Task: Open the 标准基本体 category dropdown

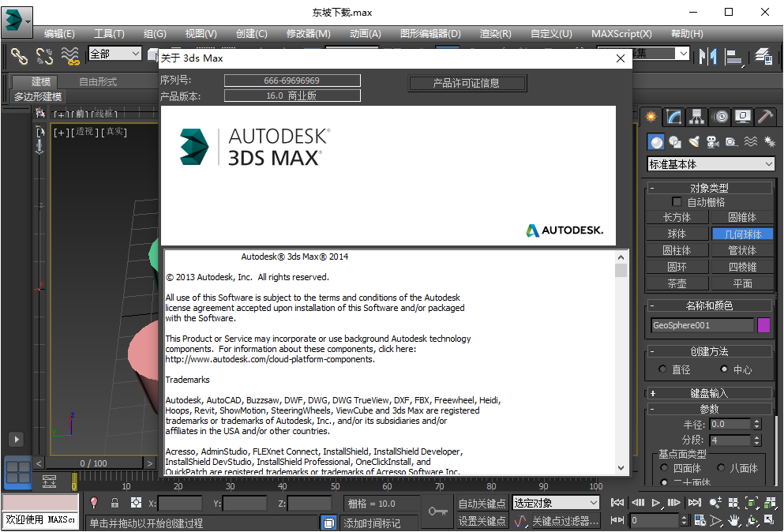Action: (x=711, y=164)
